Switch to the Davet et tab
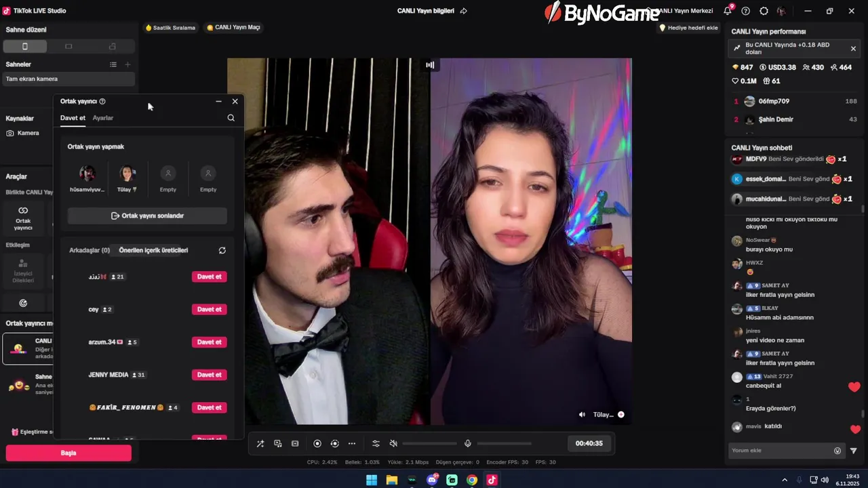 (73, 118)
